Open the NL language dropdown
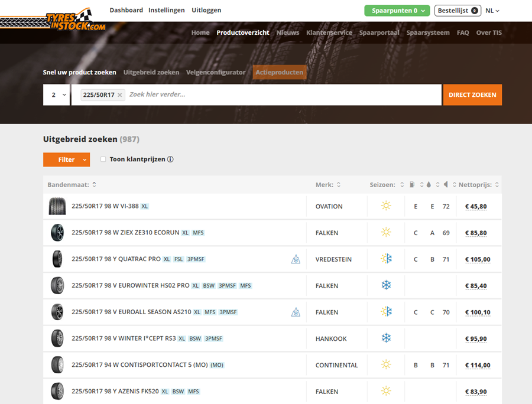Screen dimensions: 532x404 [492, 11]
